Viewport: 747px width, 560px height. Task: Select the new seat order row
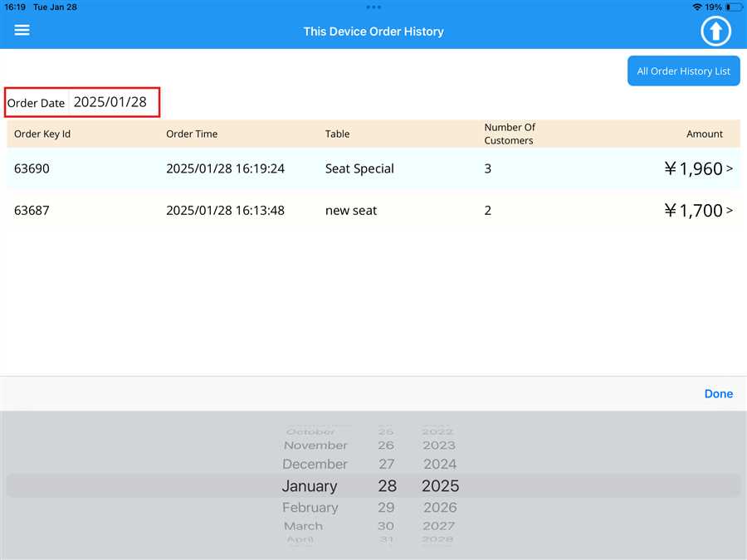(x=351, y=211)
